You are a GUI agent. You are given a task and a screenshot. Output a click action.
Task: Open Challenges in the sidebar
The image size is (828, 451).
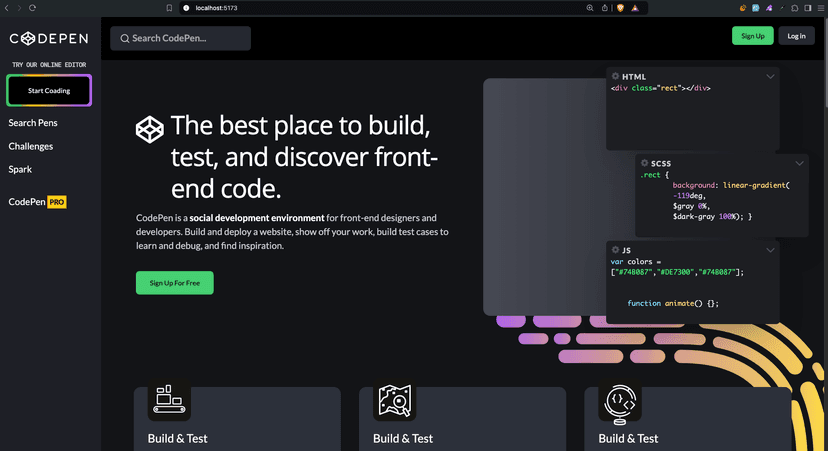click(31, 146)
